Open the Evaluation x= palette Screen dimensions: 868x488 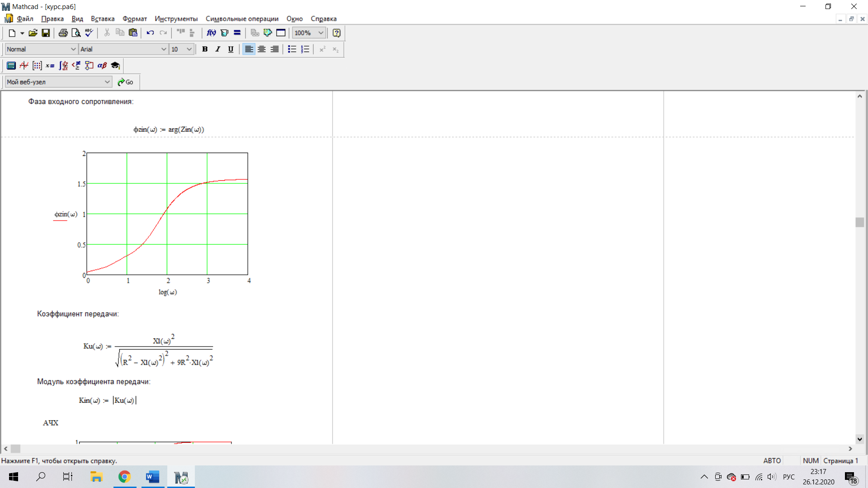[50, 66]
